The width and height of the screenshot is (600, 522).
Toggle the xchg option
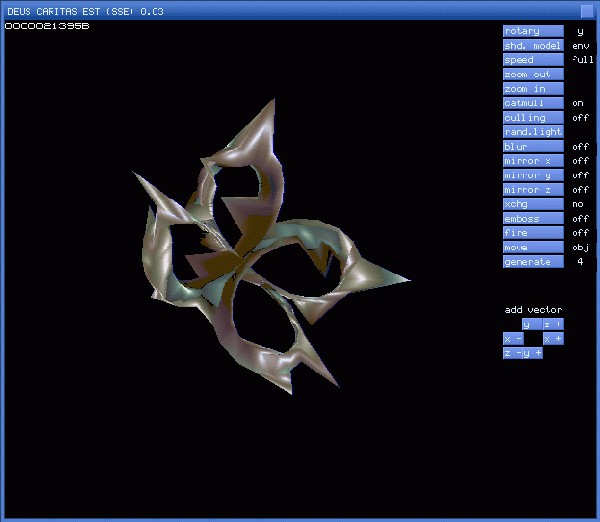click(x=533, y=204)
